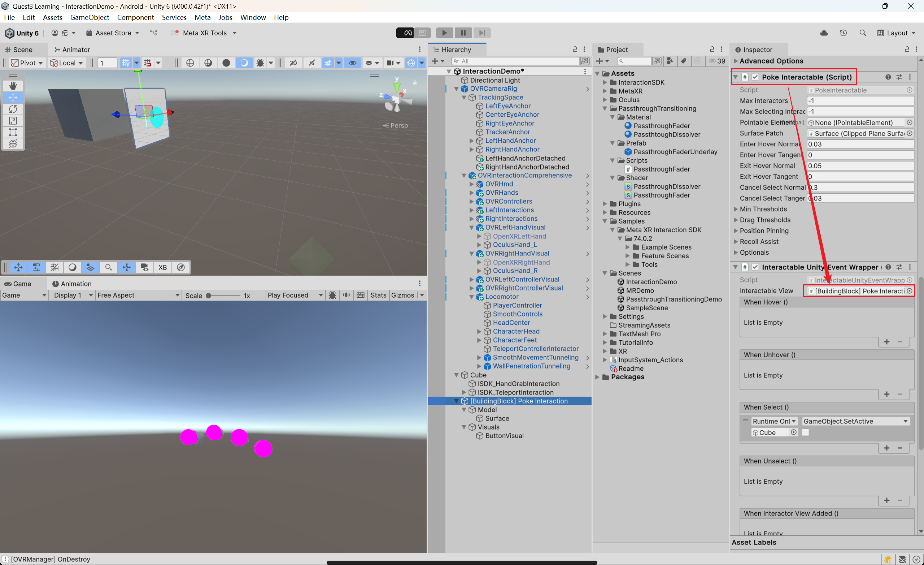The height and width of the screenshot is (565, 924).
Task: Remove entry from When Select event list
Action: [x=900, y=448]
